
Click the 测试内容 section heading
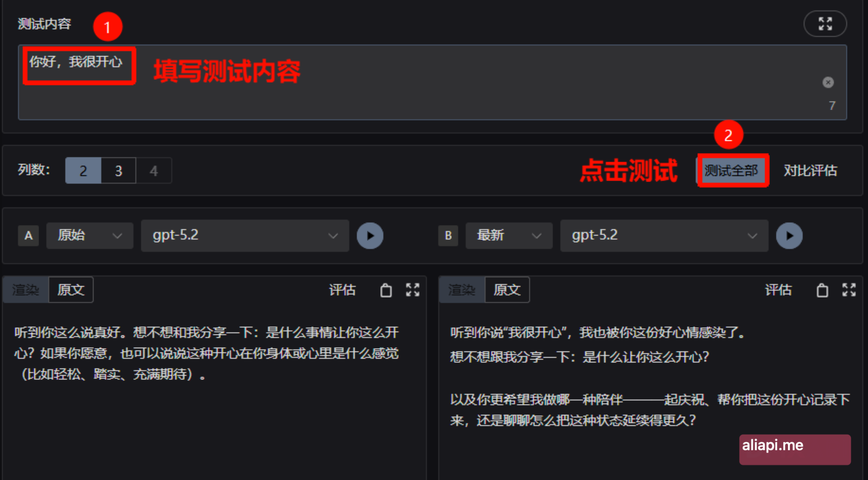pyautogui.click(x=44, y=24)
